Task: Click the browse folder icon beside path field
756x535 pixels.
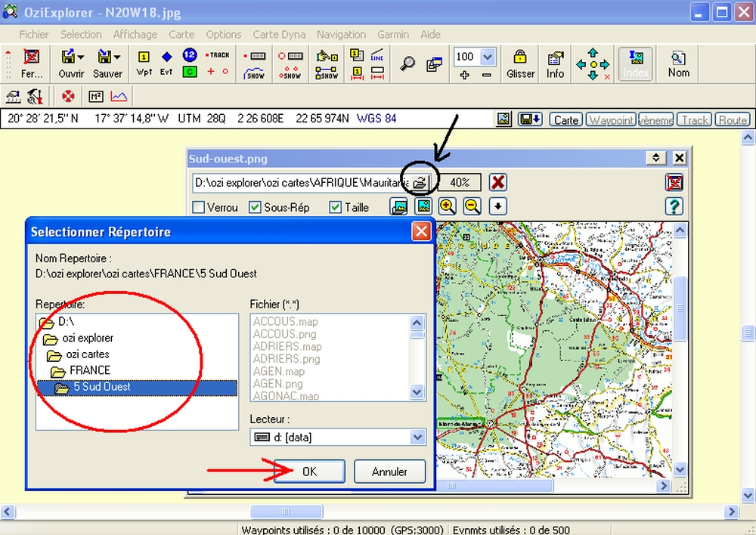Action: (x=420, y=182)
